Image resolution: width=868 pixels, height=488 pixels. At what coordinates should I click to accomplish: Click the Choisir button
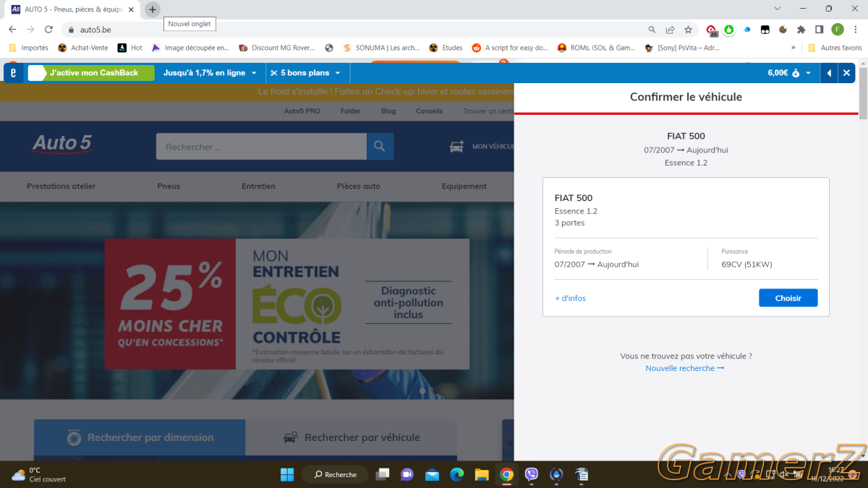pos(788,298)
